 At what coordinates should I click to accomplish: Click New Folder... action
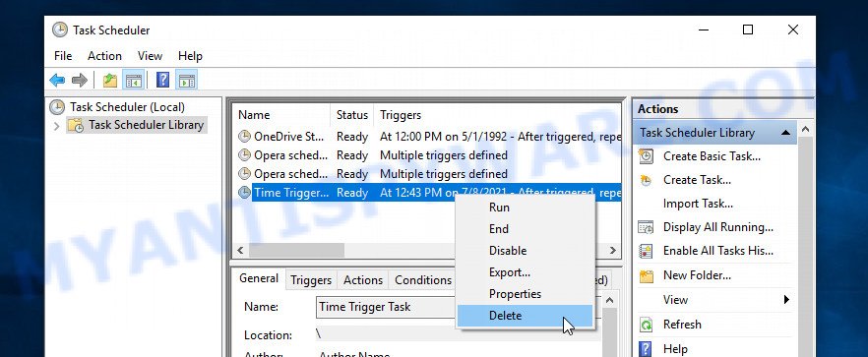(697, 275)
